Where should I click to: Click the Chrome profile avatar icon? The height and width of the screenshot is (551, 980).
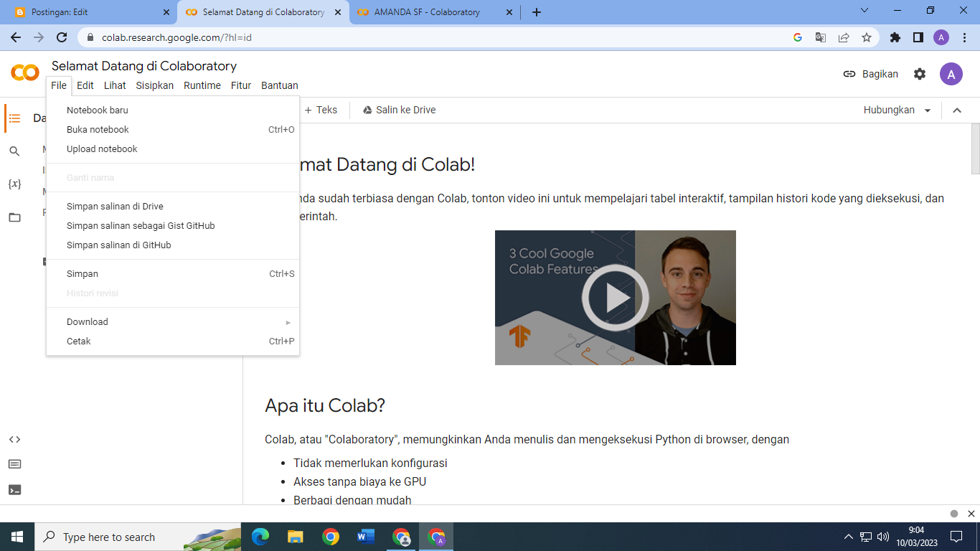pos(941,37)
